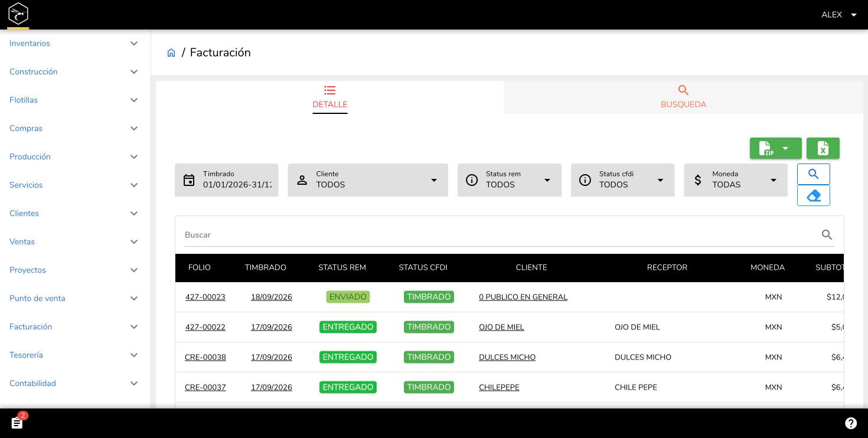
Task: Click calendar icon in Timbrado filter
Action: 189,180
